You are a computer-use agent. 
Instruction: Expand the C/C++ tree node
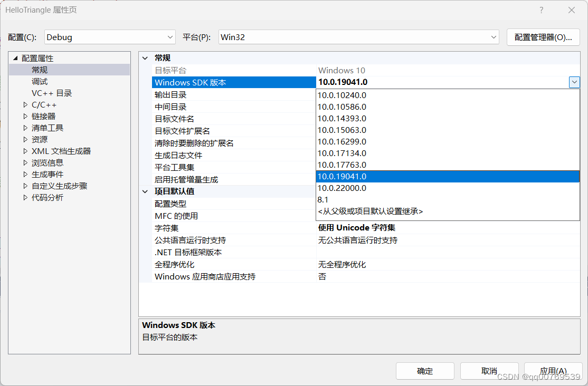click(x=25, y=104)
